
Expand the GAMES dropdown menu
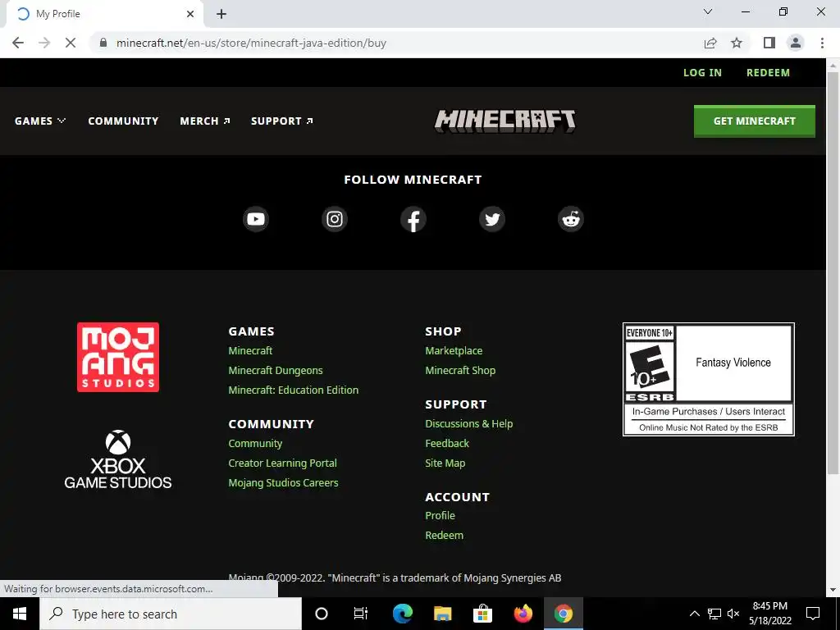(x=40, y=121)
